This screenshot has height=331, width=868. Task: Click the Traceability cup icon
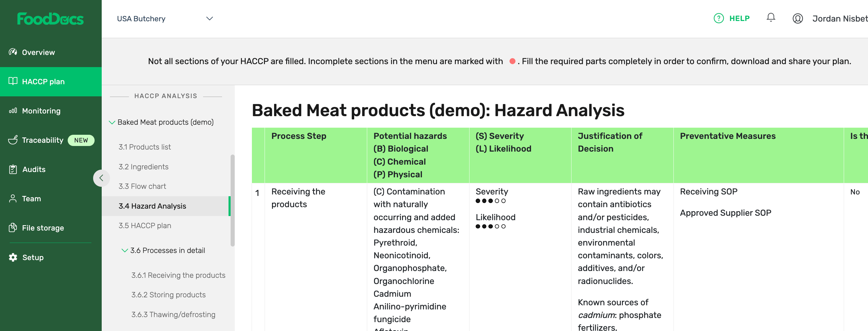tap(12, 140)
